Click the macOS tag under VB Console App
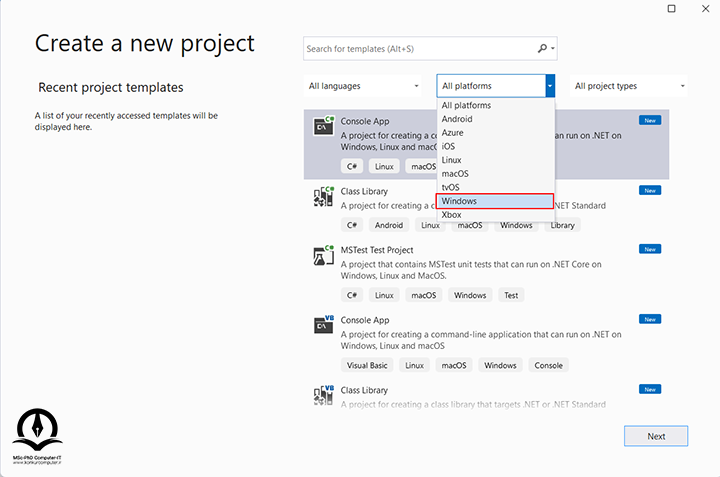 (454, 365)
